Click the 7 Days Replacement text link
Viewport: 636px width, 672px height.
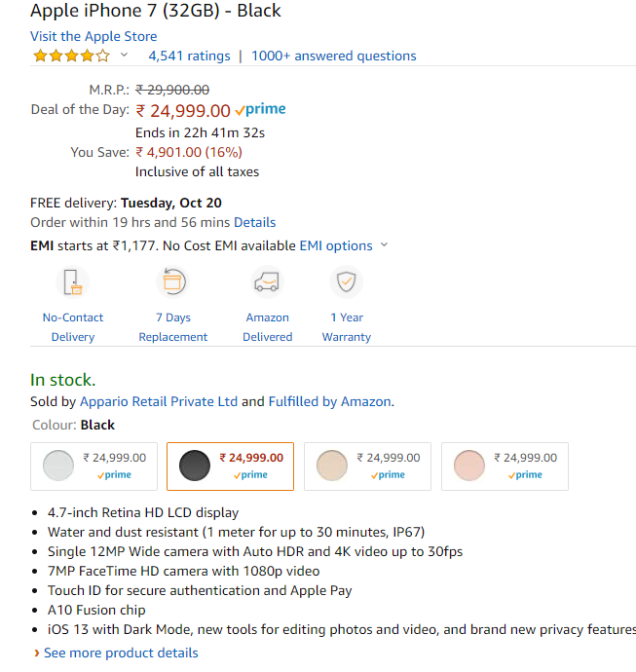tap(173, 327)
